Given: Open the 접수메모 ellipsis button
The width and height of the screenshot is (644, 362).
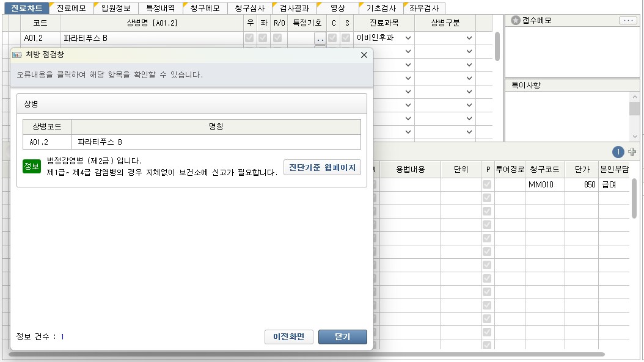Looking at the screenshot, I should pos(628,21).
